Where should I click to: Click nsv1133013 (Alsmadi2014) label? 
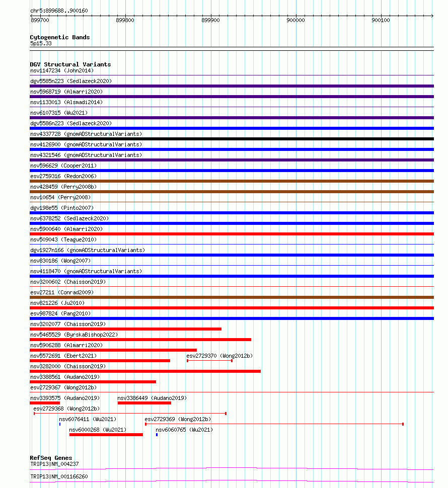pos(66,103)
